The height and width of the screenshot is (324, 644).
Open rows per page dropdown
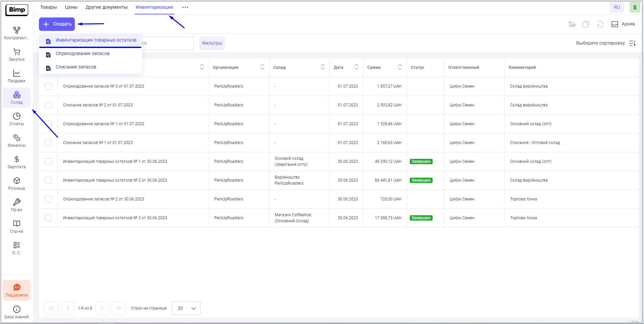pos(186,308)
